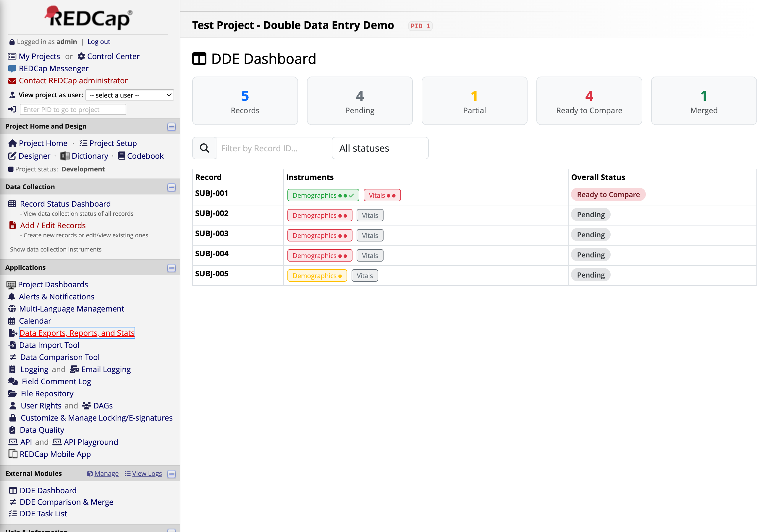Open Email Logging
The height and width of the screenshot is (532, 757).
click(106, 369)
